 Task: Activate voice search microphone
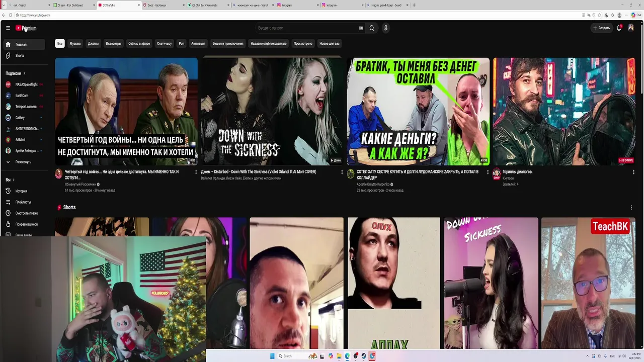386,28
